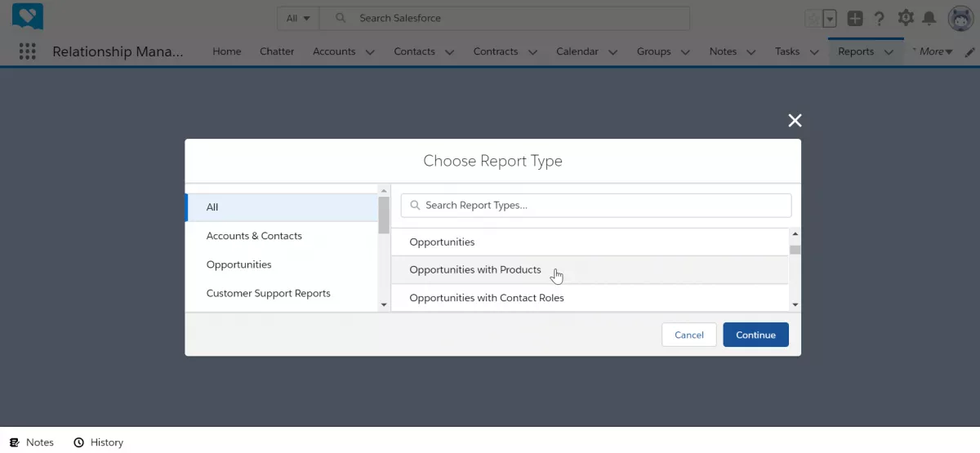The image size is (980, 453).
Task: Close the Choose Report Type dialog
Action: coord(795,121)
